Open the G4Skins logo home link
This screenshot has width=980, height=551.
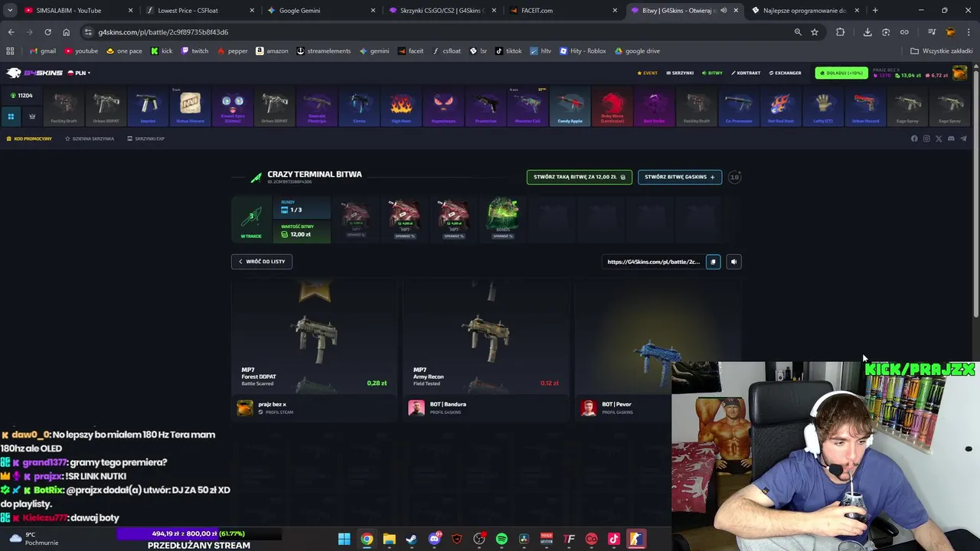click(34, 73)
